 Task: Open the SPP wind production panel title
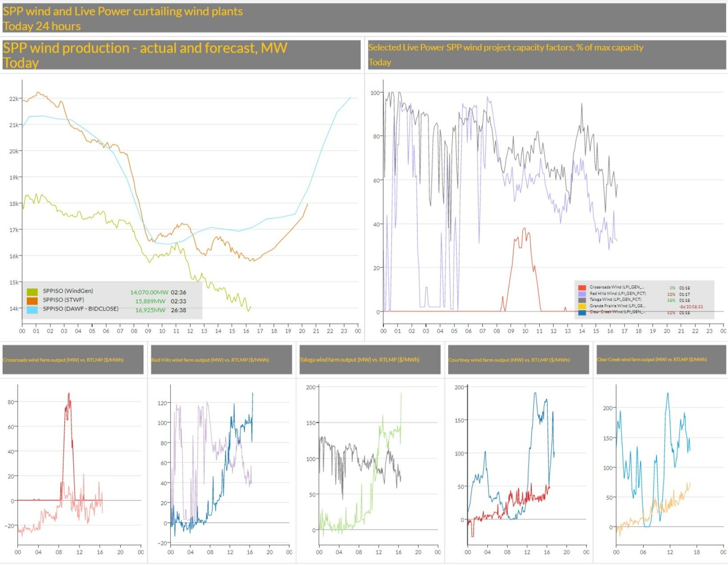coord(145,48)
